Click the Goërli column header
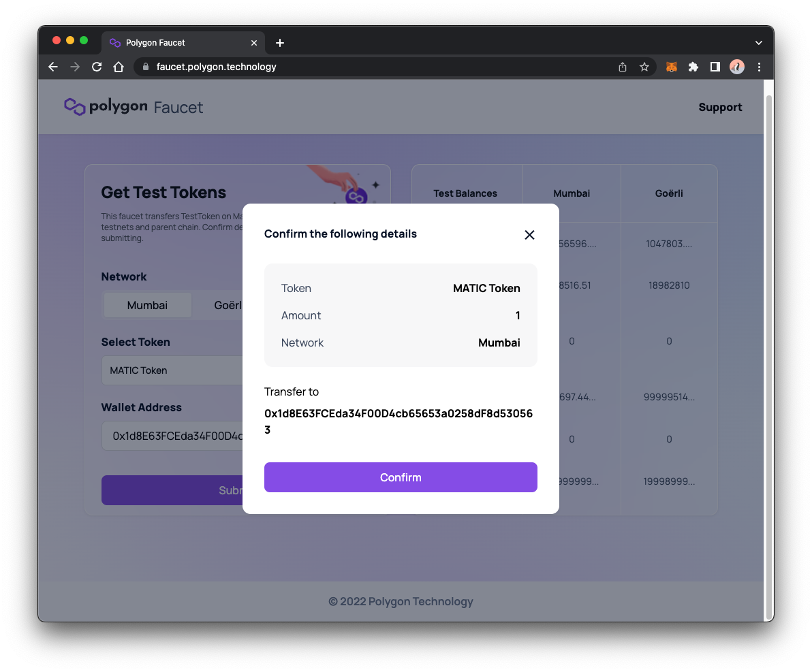The width and height of the screenshot is (812, 672). pyautogui.click(x=668, y=193)
